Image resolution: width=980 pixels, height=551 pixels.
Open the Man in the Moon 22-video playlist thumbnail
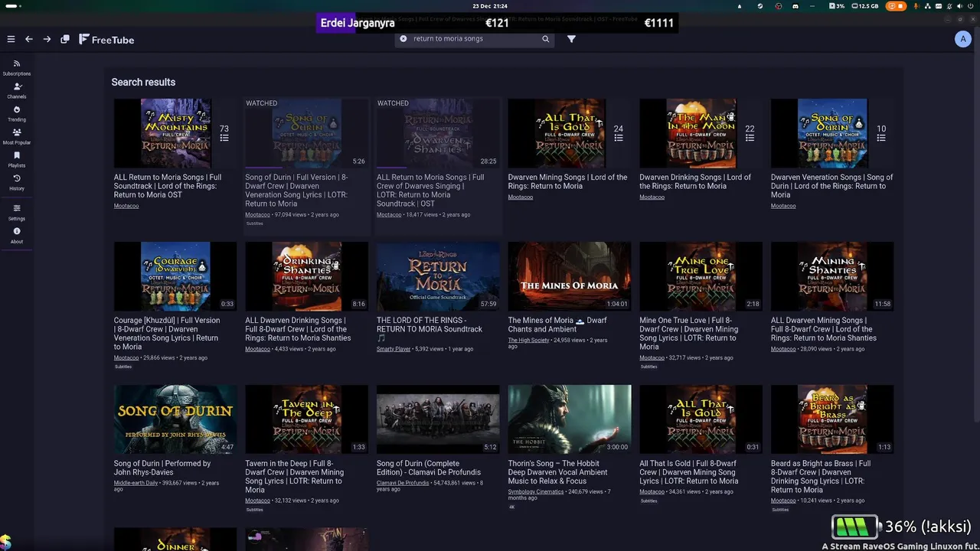coord(701,133)
